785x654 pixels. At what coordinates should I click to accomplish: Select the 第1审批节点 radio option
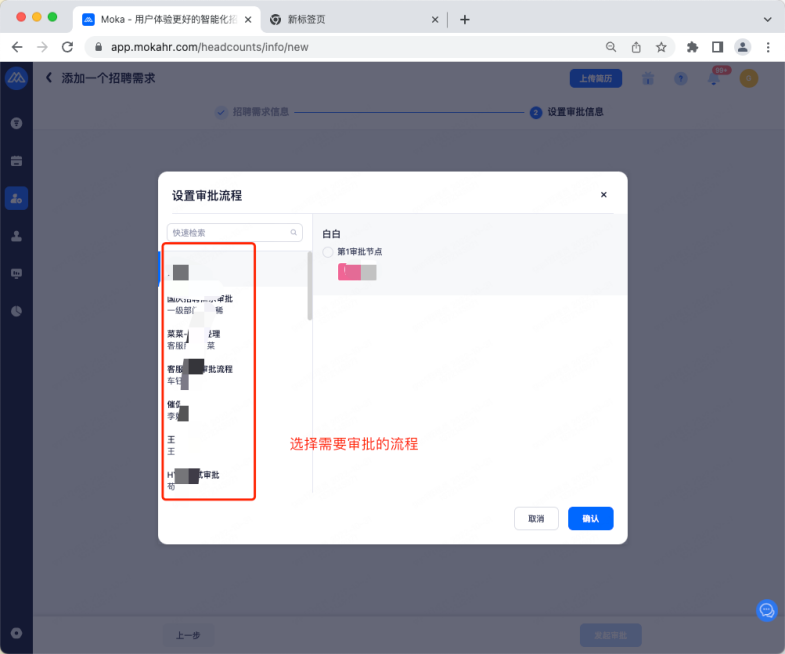(328, 252)
